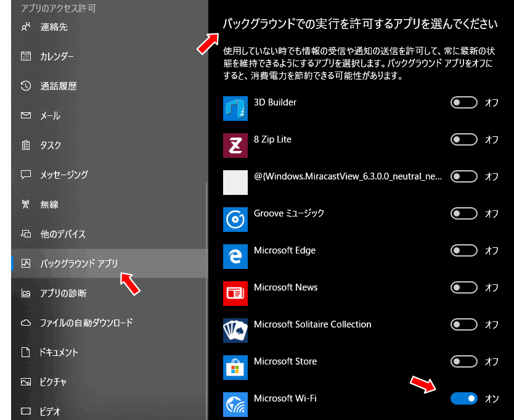The width and height of the screenshot is (514, 420).
Task: Click the ピクチャ image icon
Action: click(x=25, y=382)
